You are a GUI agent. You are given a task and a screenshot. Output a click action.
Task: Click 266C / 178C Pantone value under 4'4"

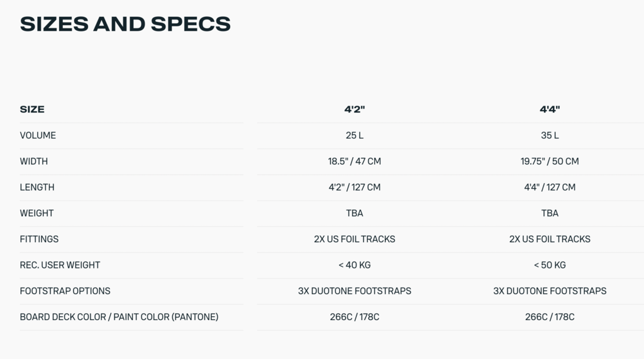(550, 317)
